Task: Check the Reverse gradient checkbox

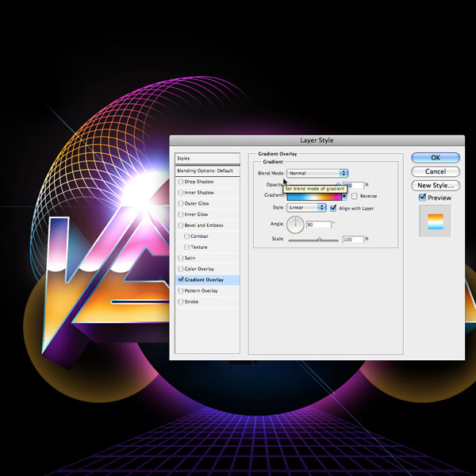Action: (355, 196)
